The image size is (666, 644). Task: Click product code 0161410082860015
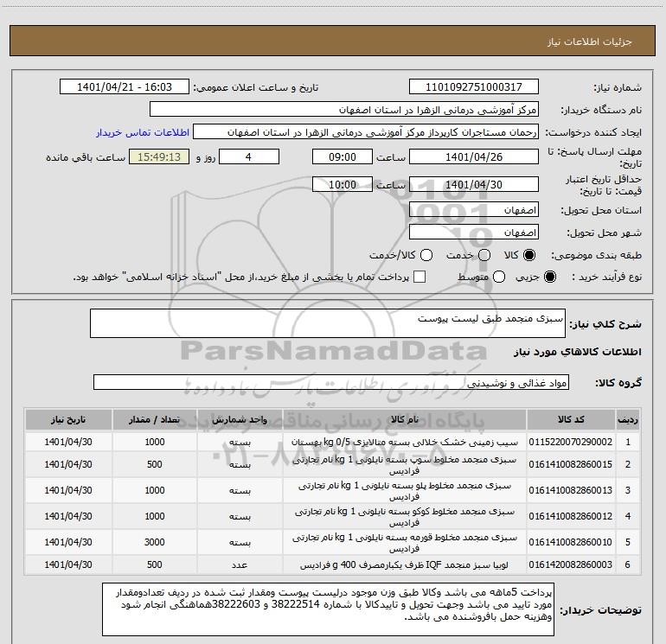(571, 464)
